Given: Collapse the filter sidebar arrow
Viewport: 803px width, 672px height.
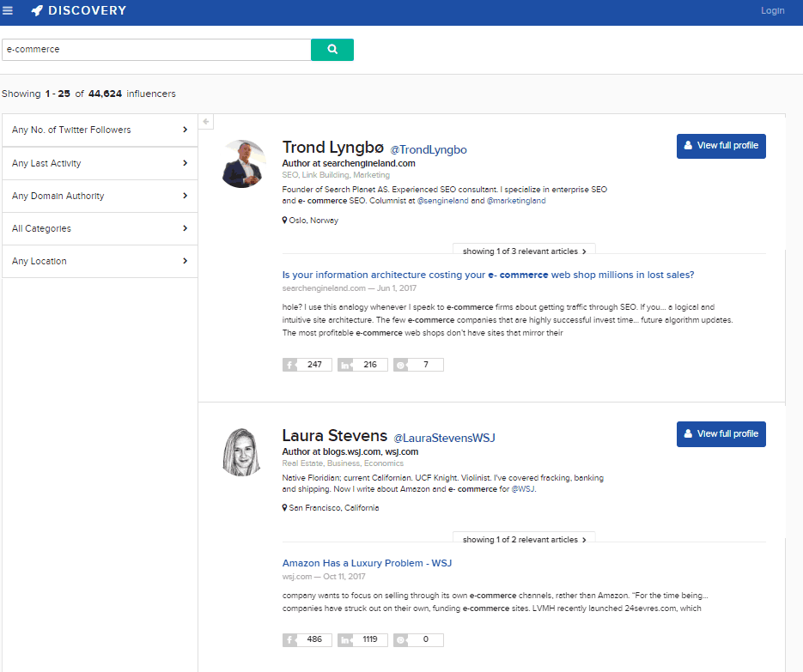Looking at the screenshot, I should tap(206, 122).
